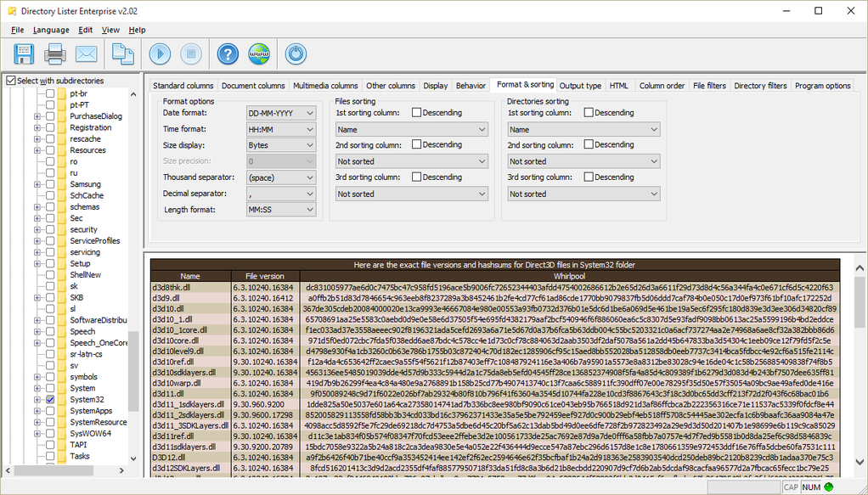Screen dimensions: 868x495
Task: Click the Directory Lister app icon in title bar
Action: tap(11, 11)
